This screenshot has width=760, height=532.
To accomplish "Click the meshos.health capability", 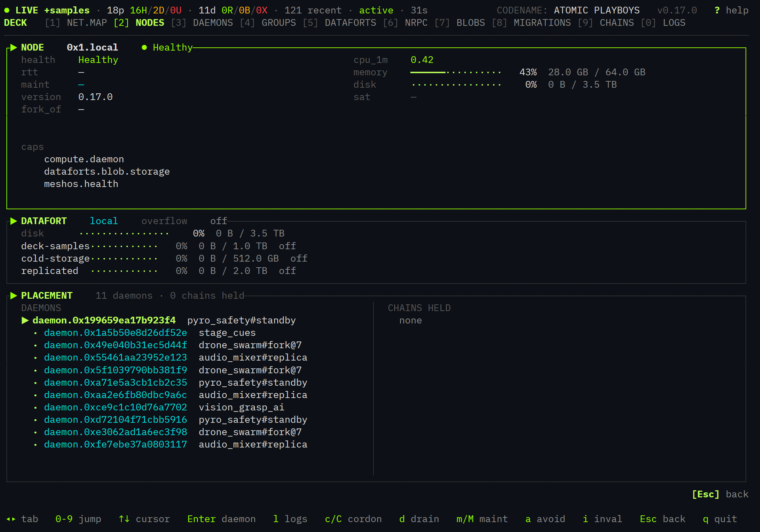I will [x=81, y=184].
